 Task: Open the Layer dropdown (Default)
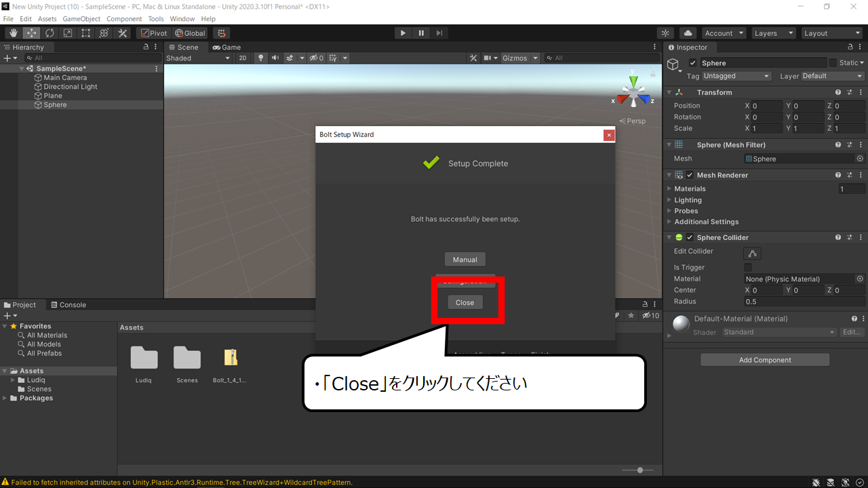point(833,76)
